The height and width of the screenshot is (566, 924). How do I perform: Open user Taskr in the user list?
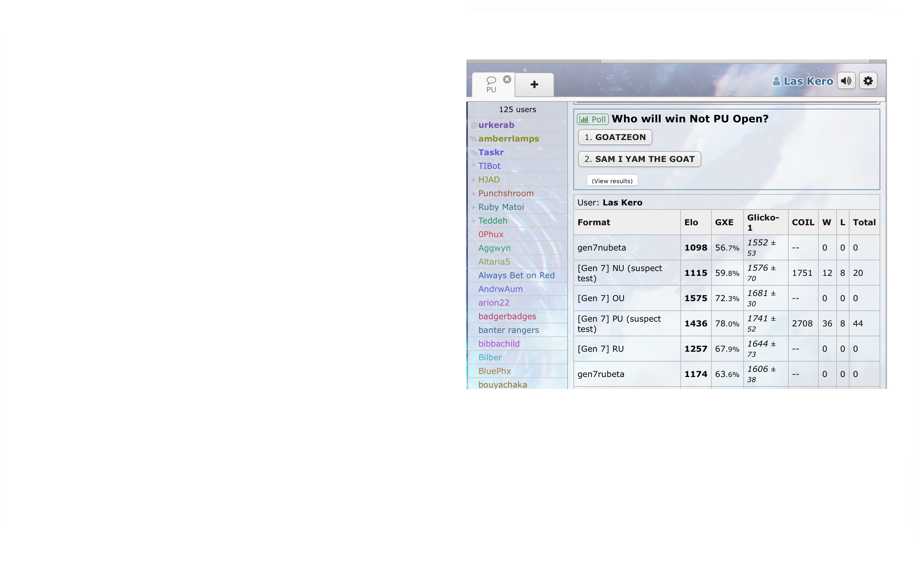click(x=517, y=152)
